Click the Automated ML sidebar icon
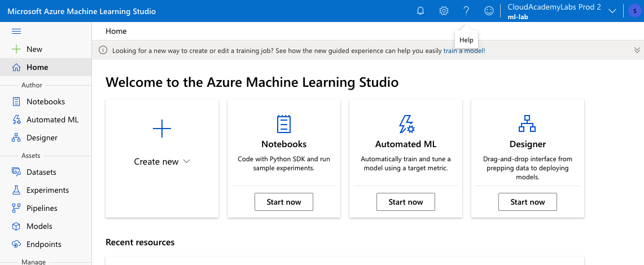The width and height of the screenshot is (644, 265). tap(16, 120)
